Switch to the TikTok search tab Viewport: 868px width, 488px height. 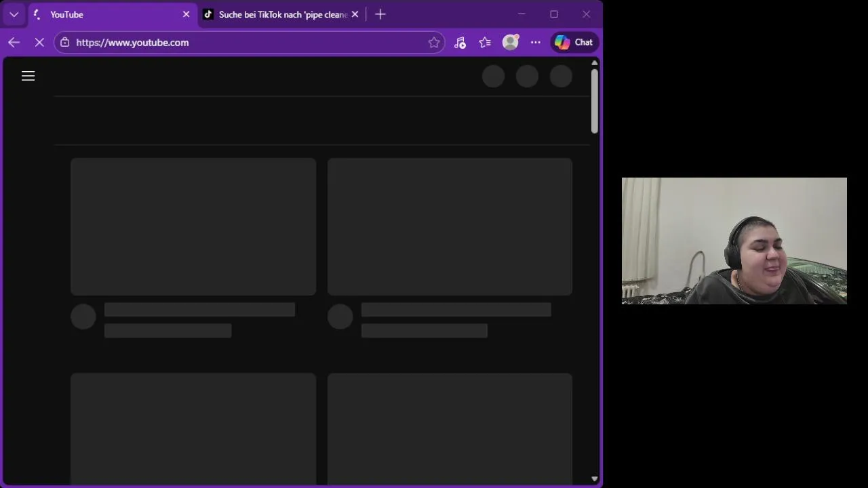[x=281, y=14]
